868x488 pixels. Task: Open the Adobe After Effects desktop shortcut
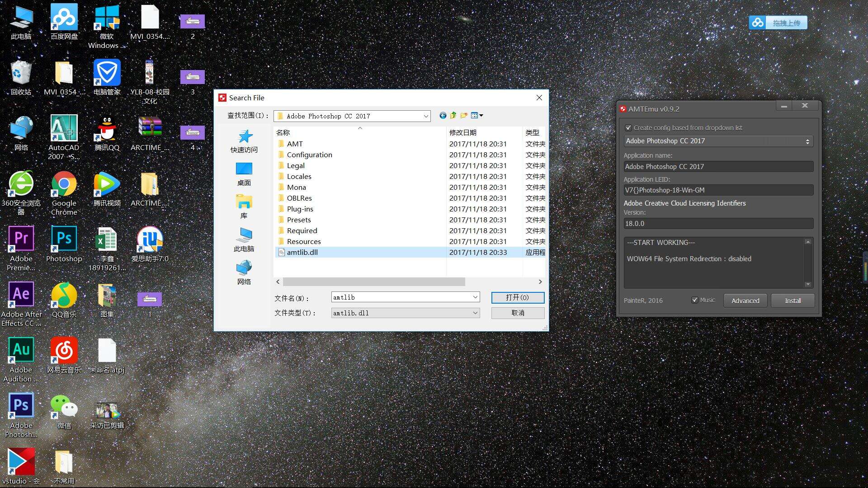[x=21, y=304]
